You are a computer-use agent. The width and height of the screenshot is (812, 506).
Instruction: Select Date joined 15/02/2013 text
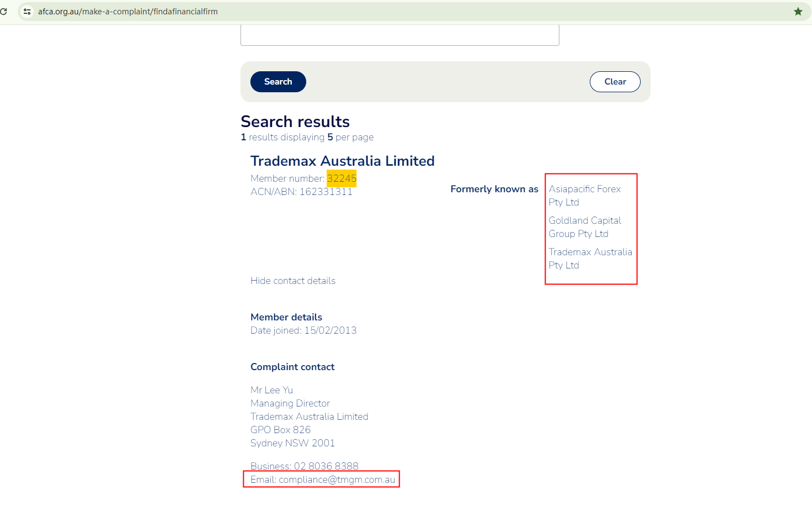[303, 330]
